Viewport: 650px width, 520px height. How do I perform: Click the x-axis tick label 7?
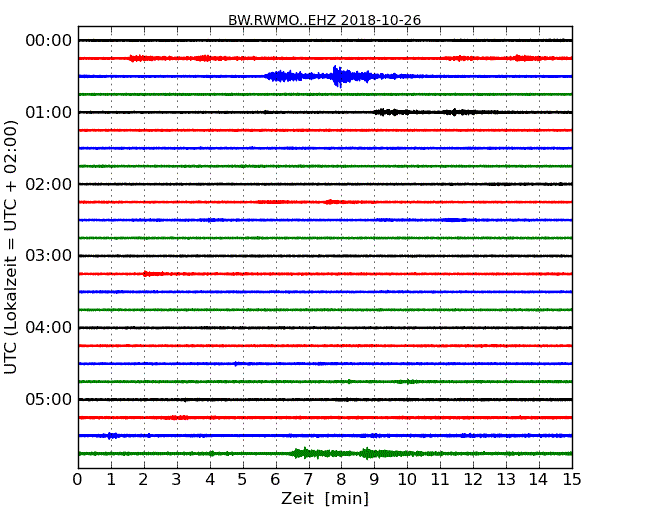point(308,480)
